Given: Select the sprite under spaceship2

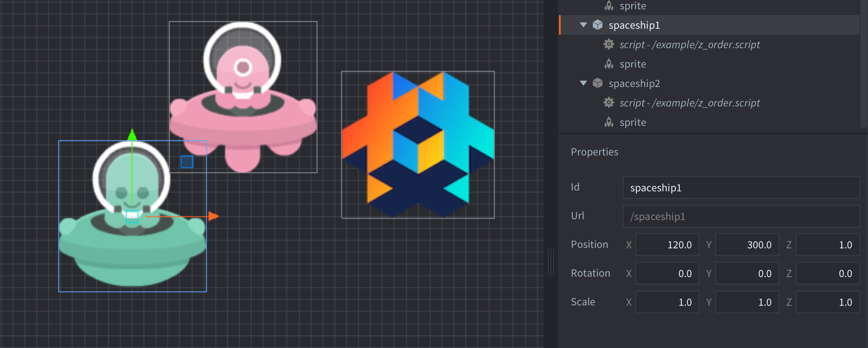Looking at the screenshot, I should [709, 122].
